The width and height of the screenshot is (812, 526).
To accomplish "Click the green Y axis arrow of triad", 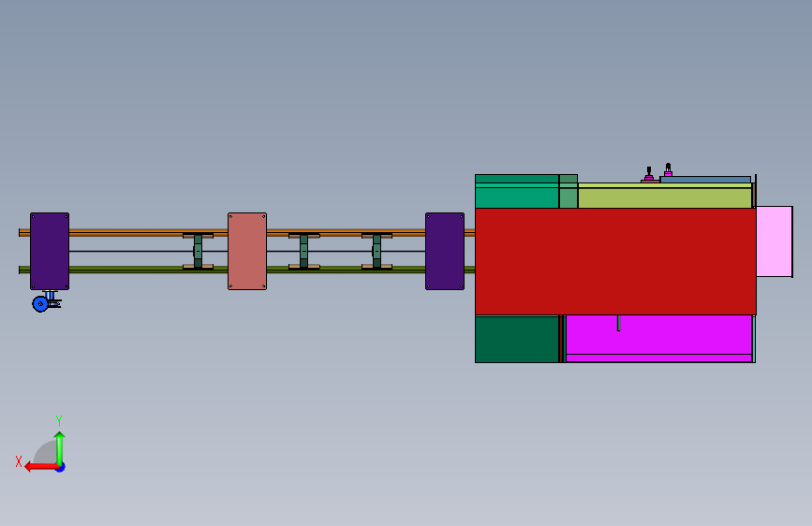I will point(60,448).
